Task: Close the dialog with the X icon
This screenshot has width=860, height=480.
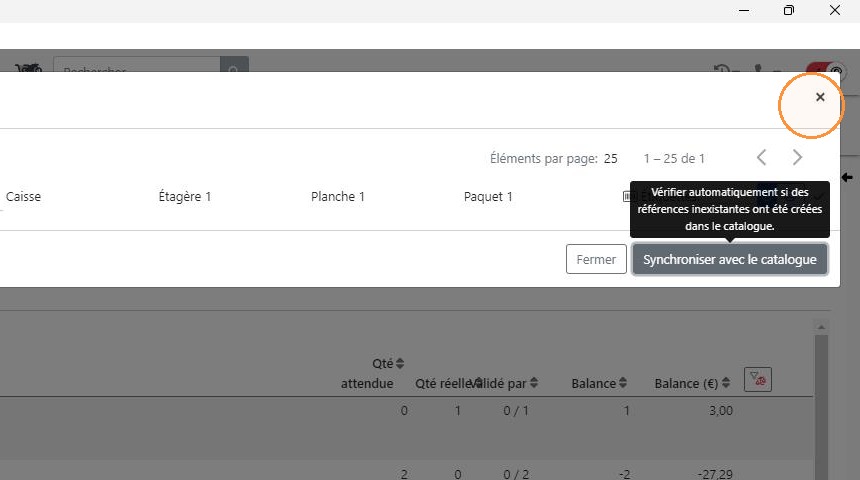Action: (820, 97)
